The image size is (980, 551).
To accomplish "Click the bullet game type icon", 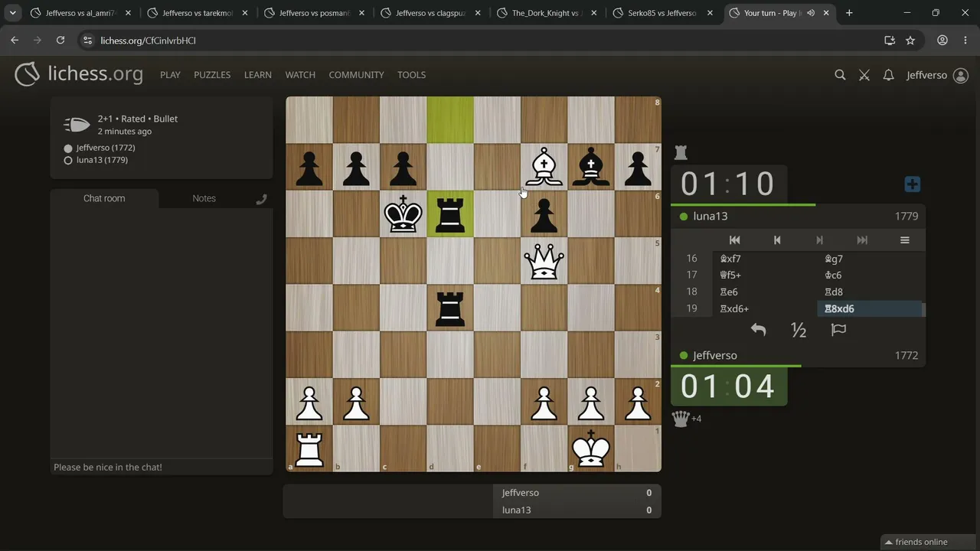I will [x=77, y=125].
